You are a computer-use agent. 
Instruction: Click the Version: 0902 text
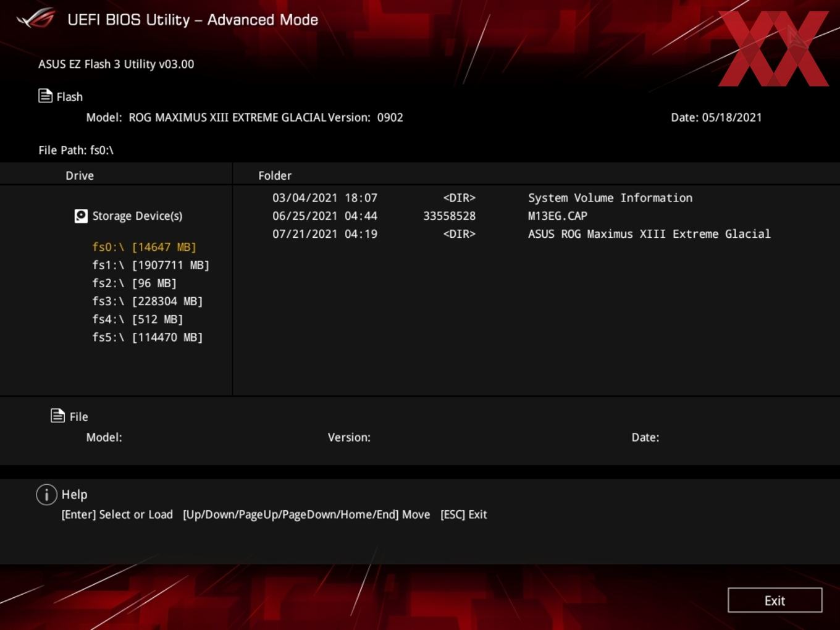[366, 117]
